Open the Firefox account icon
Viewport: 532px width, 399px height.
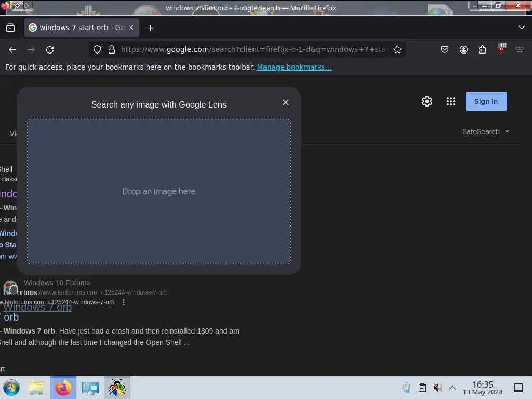tap(463, 49)
